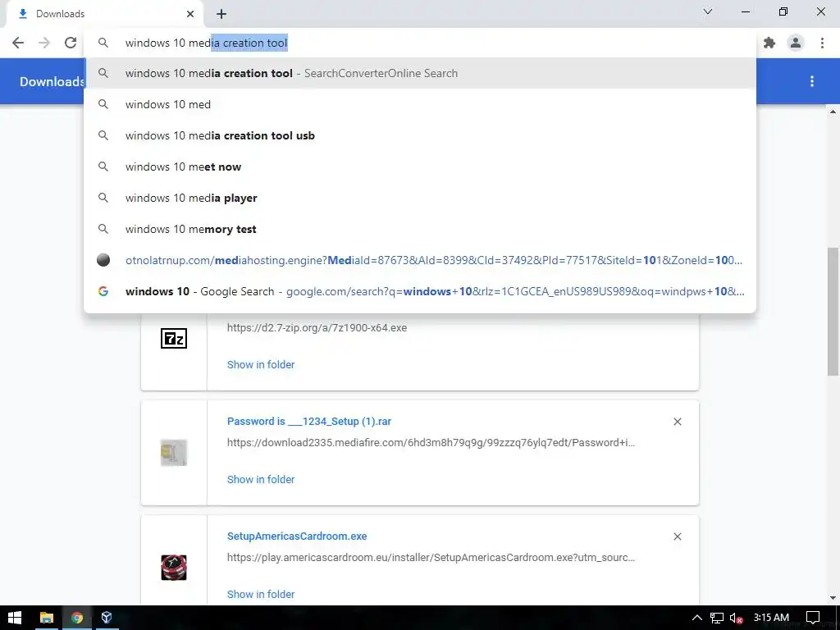Remove the Password rar download from list

tap(677, 422)
